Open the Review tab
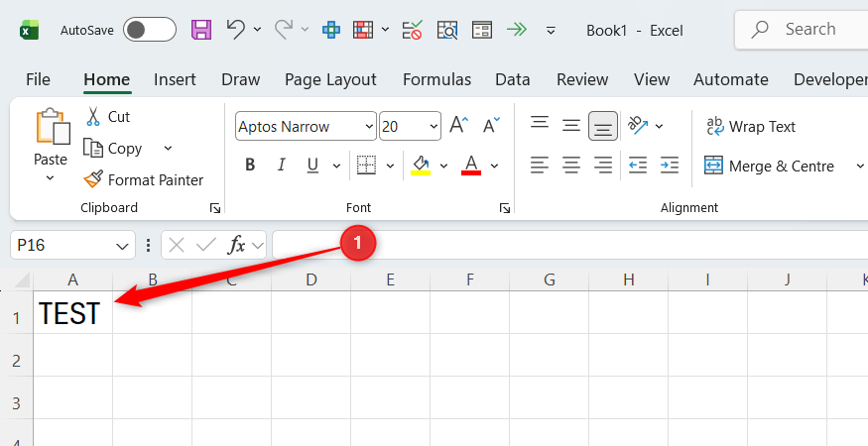 tap(582, 79)
